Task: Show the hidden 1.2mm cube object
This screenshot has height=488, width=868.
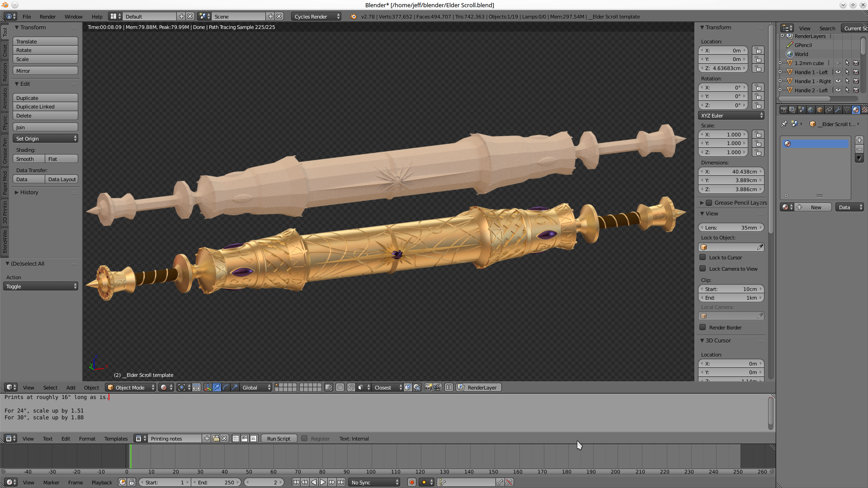Action: point(838,63)
